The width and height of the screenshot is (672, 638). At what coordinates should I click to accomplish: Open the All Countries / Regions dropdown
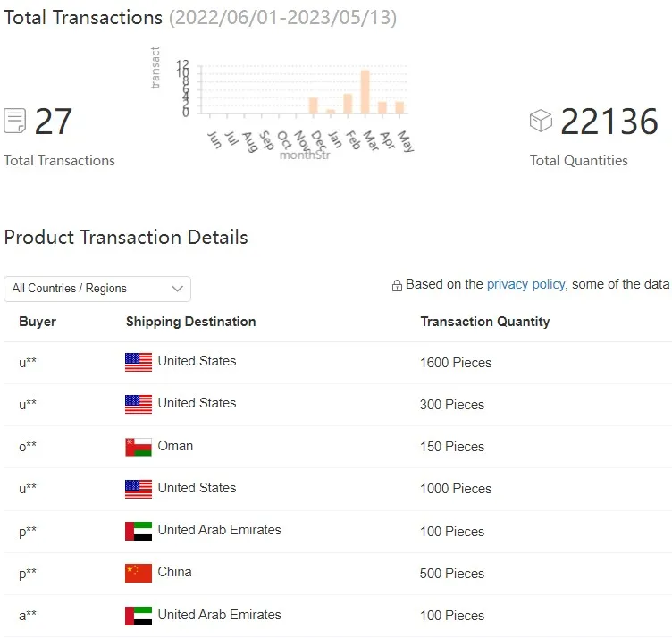97,289
